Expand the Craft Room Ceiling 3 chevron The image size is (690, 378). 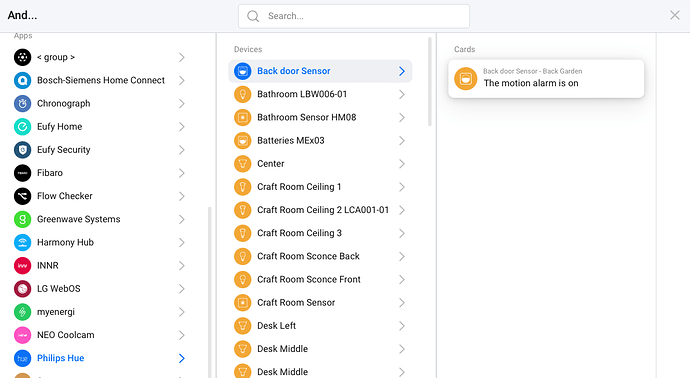(401, 233)
